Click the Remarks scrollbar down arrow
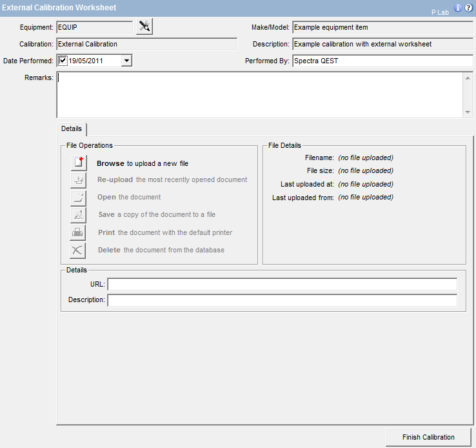This screenshot has height=448, width=476. pyautogui.click(x=468, y=112)
